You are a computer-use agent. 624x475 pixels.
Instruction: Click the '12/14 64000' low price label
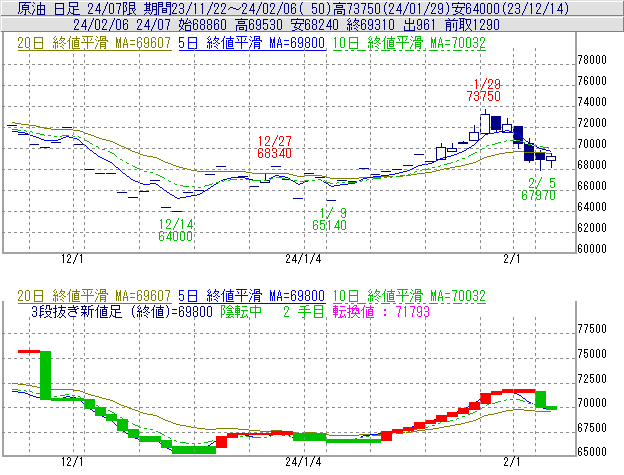click(x=176, y=230)
